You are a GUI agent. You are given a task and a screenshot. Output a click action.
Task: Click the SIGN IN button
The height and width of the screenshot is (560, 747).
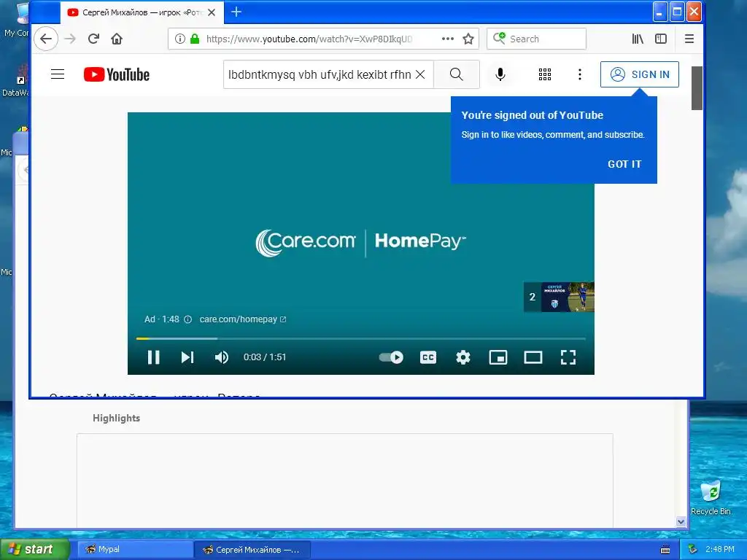(x=640, y=75)
